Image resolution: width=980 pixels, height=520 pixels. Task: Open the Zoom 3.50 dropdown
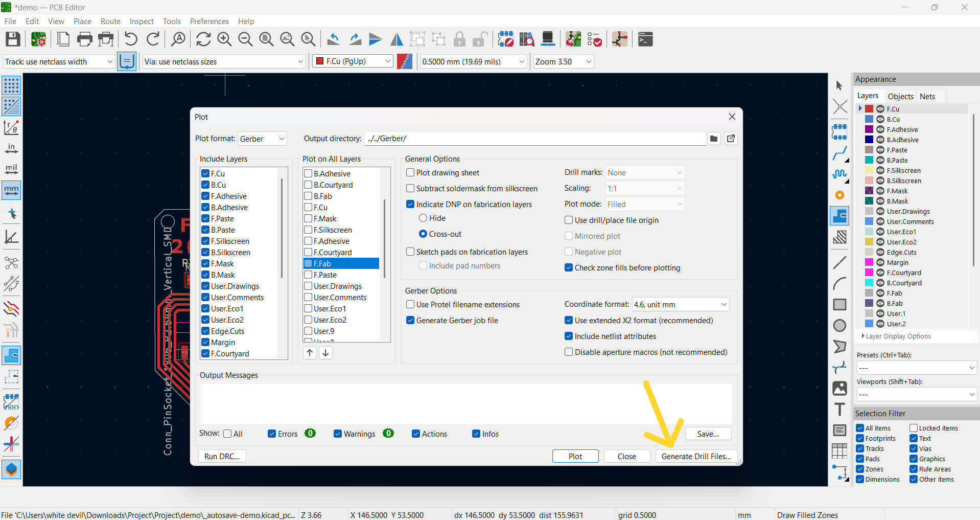click(564, 61)
